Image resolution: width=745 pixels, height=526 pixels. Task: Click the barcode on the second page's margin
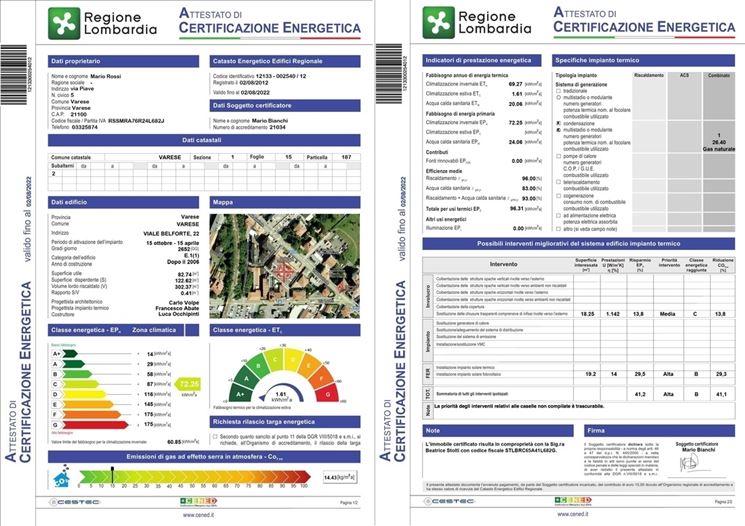pos(389,73)
